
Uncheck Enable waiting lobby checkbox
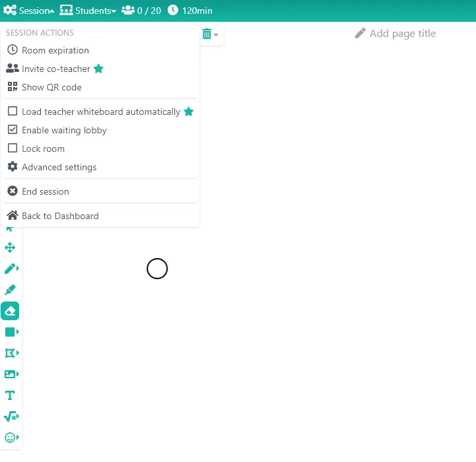(x=13, y=129)
